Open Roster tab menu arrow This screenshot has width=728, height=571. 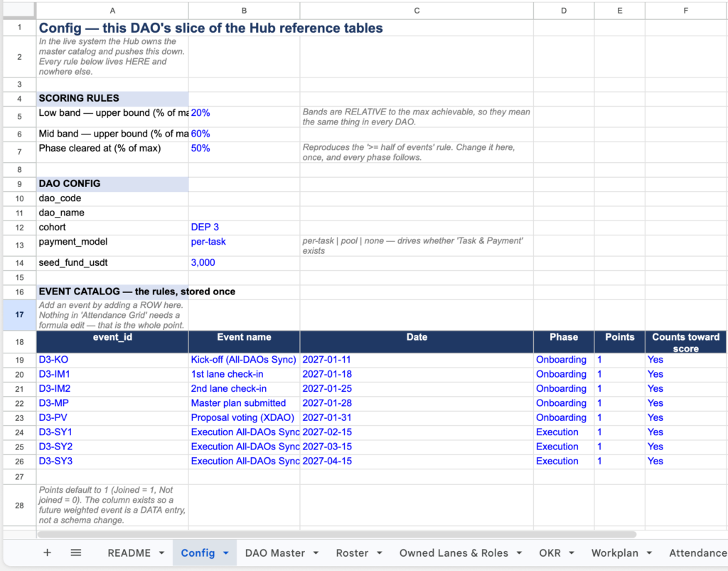tap(380, 553)
